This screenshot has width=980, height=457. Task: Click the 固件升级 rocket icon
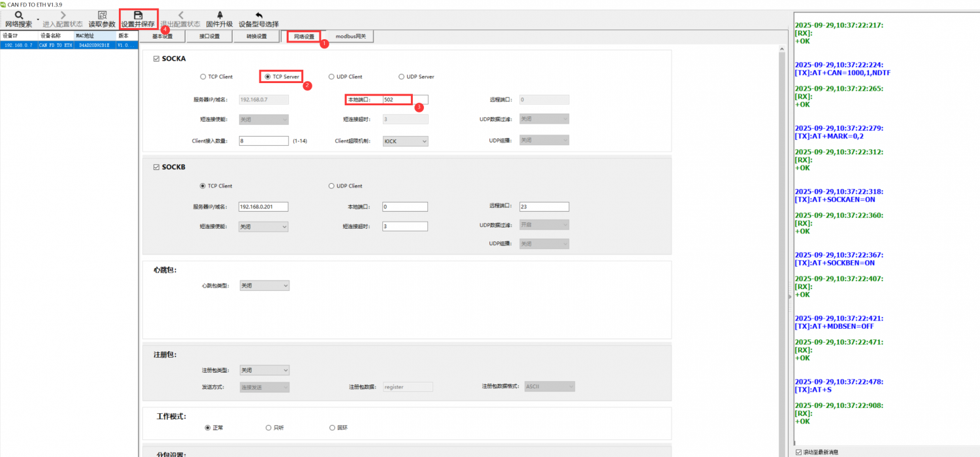[219, 15]
